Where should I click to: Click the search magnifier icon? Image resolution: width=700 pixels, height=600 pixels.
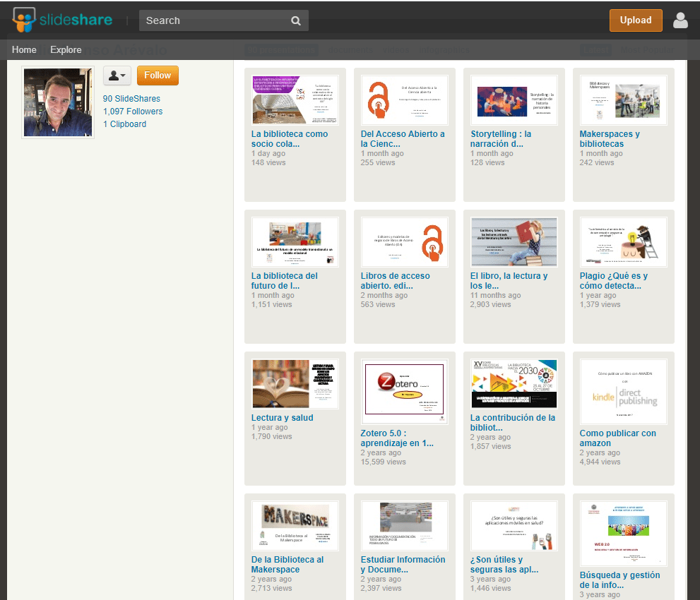tap(296, 20)
